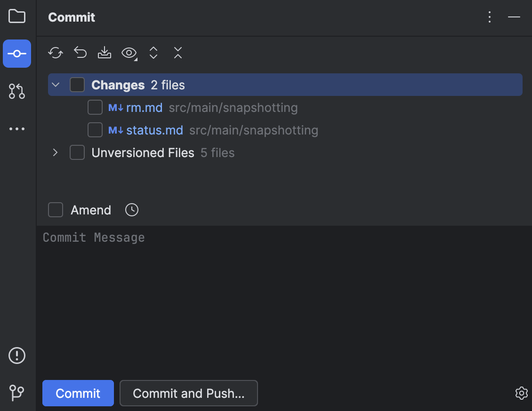Click the Rollback changes icon

80,53
